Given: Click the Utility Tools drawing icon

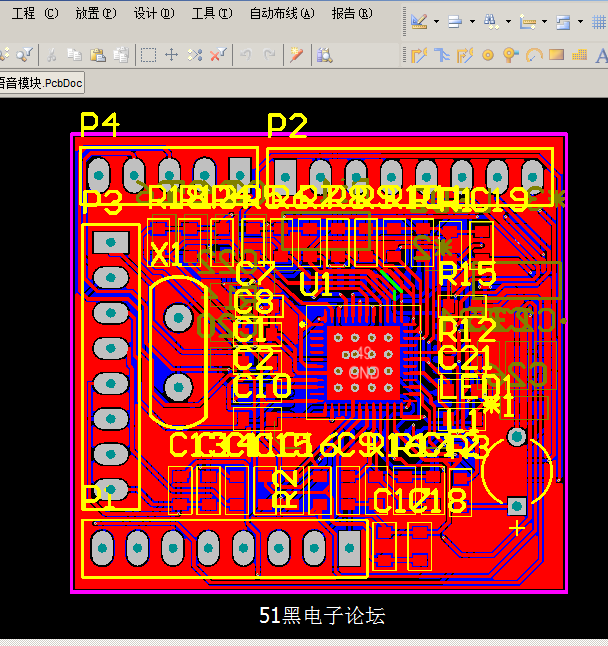Looking at the screenshot, I should pos(419,21).
